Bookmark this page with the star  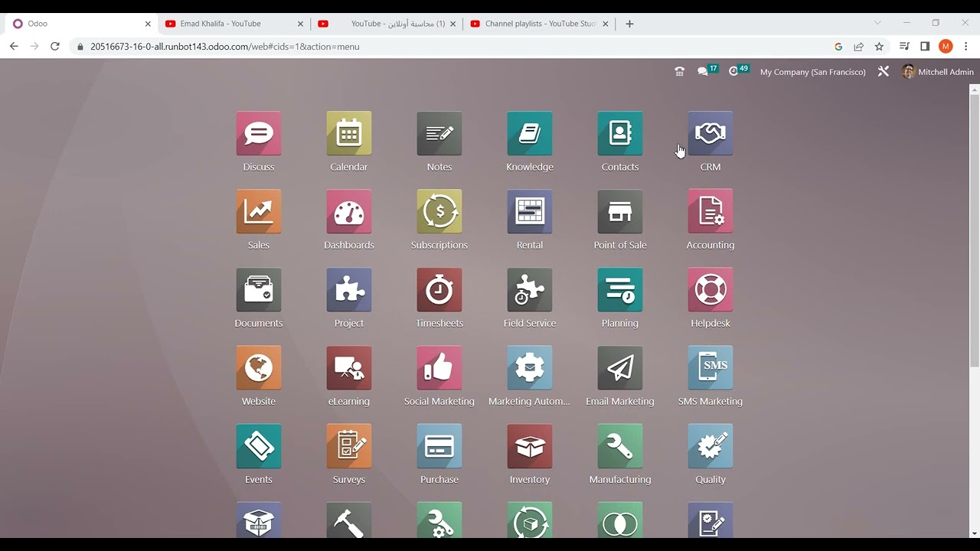879,47
